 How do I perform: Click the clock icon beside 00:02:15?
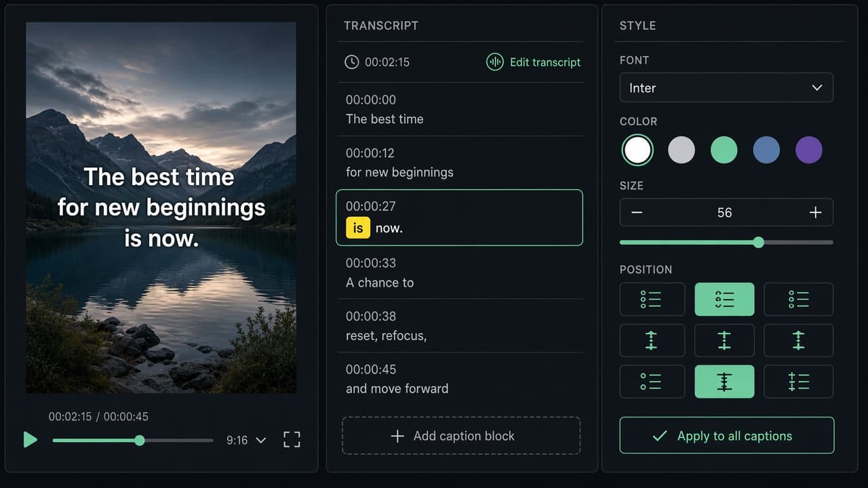tap(351, 62)
